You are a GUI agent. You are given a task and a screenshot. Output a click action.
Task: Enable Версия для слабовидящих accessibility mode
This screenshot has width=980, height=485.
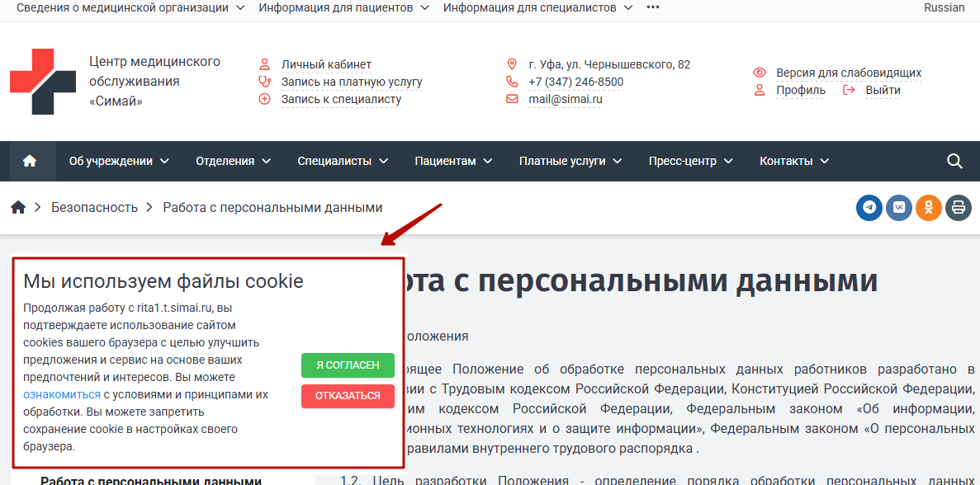click(x=848, y=73)
